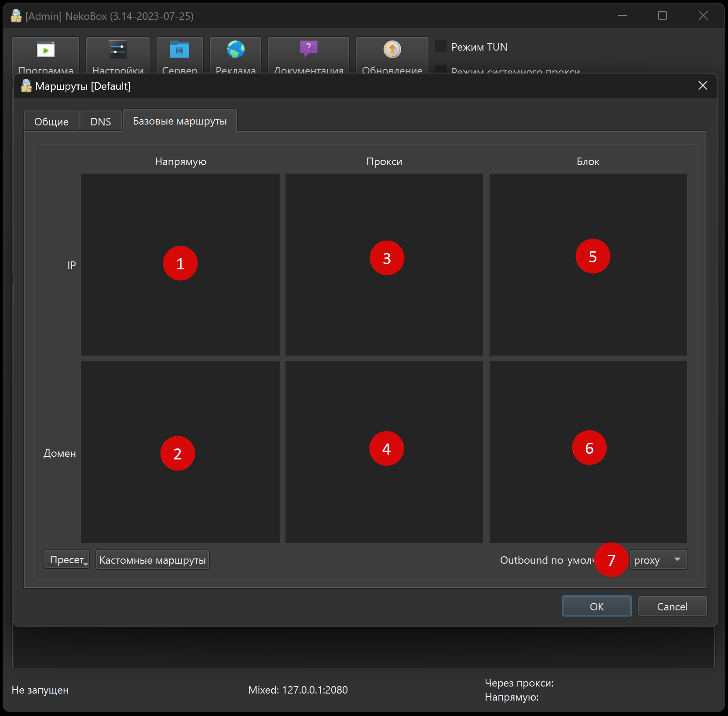Enable the Режим TUN checkbox
Screen dimensions: 728x716
(x=441, y=46)
